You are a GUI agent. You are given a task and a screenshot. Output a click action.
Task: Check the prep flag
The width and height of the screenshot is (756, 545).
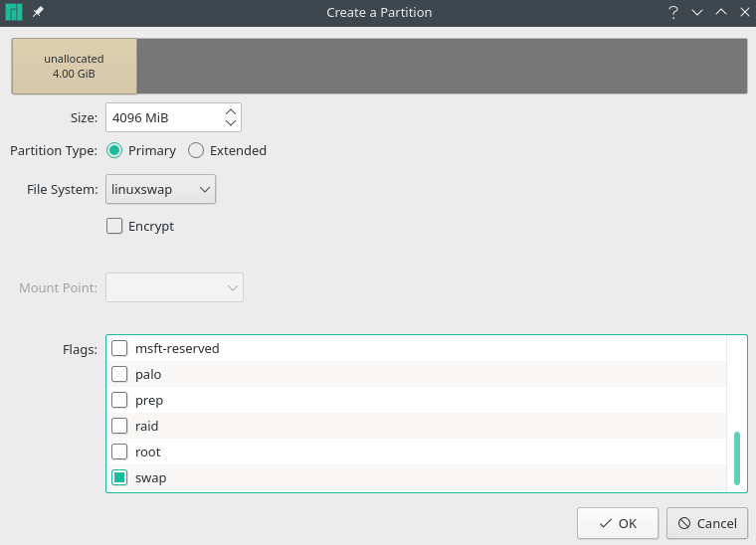[x=119, y=400]
